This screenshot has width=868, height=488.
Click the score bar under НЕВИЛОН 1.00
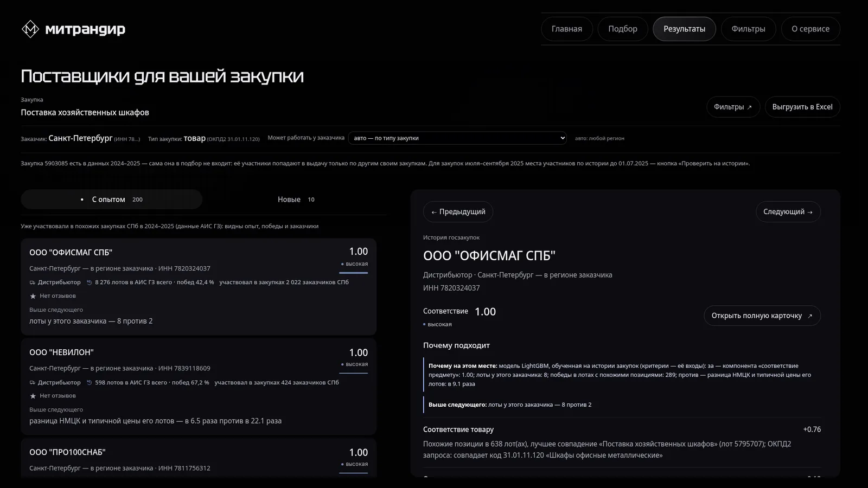tap(353, 373)
